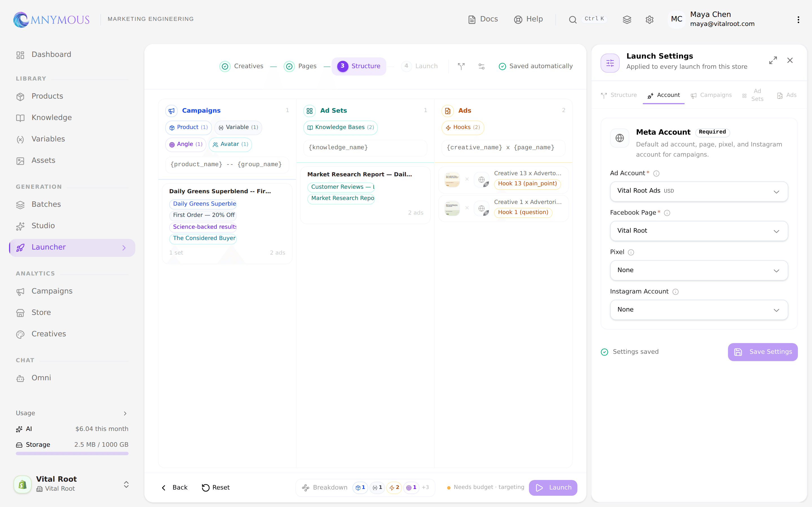Open the layers stack icon in header
This screenshot has height=507, width=812.
click(x=627, y=19)
